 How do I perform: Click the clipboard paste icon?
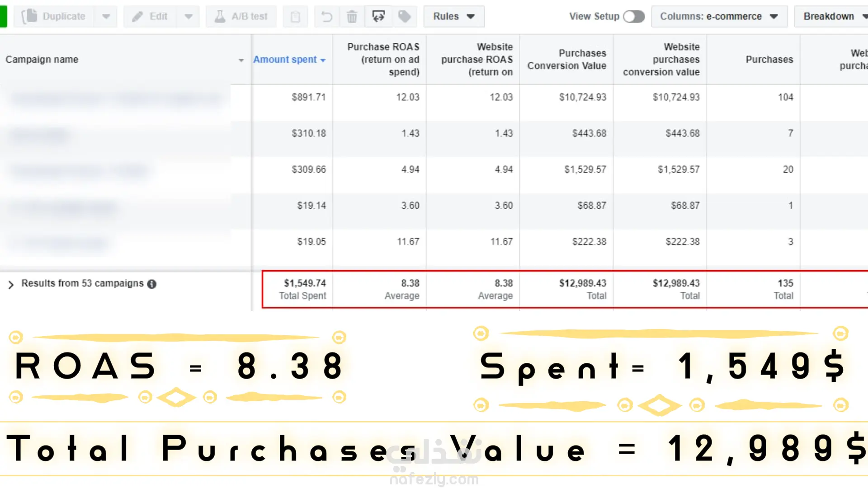[295, 17]
